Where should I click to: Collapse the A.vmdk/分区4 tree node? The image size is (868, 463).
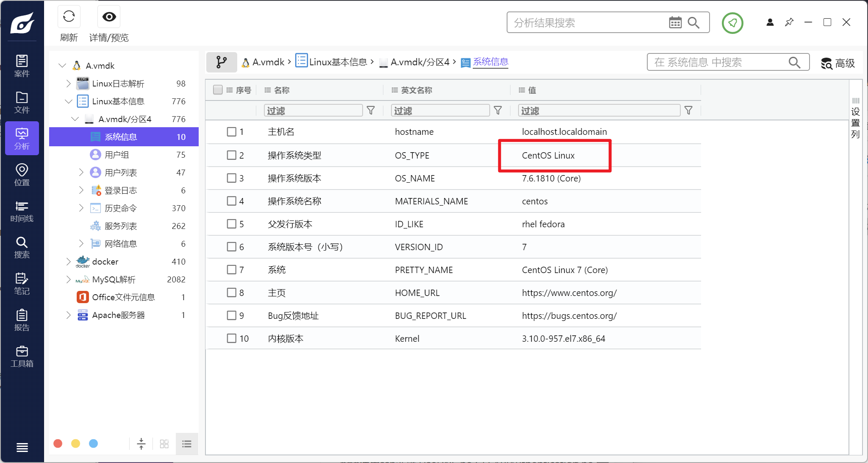coord(75,119)
